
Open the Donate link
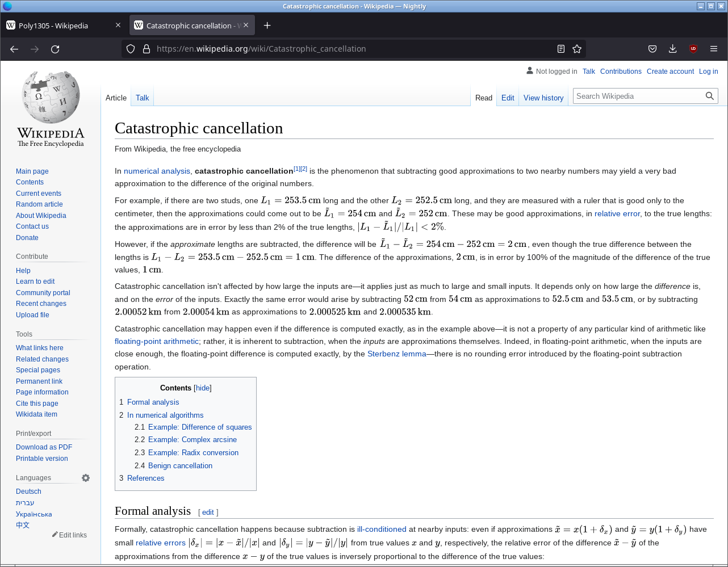point(27,238)
